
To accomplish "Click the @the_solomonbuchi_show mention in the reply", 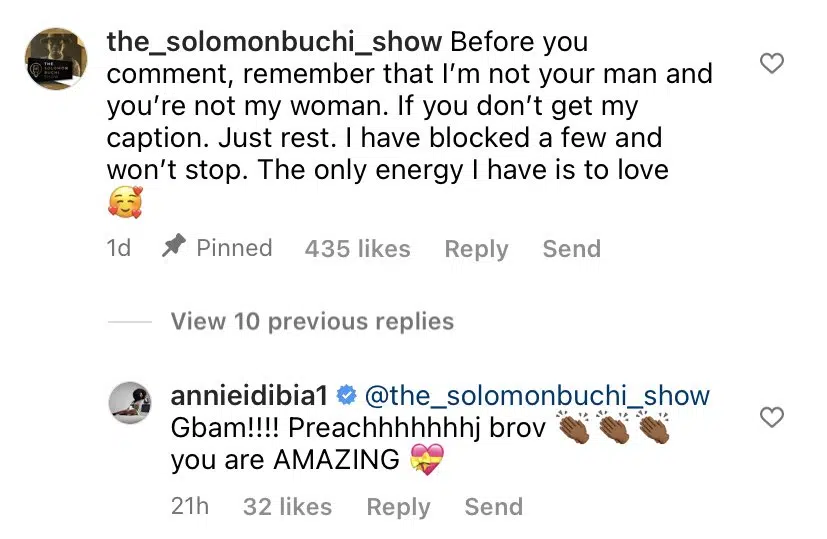I will (536, 396).
